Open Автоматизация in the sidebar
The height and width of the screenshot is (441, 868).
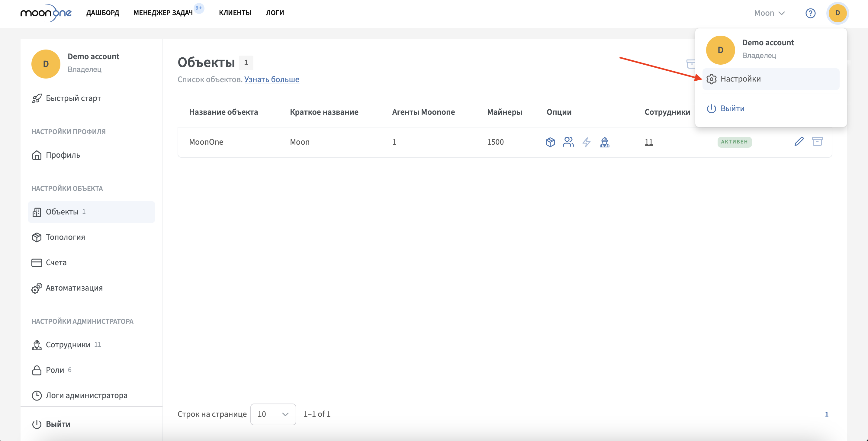74,288
